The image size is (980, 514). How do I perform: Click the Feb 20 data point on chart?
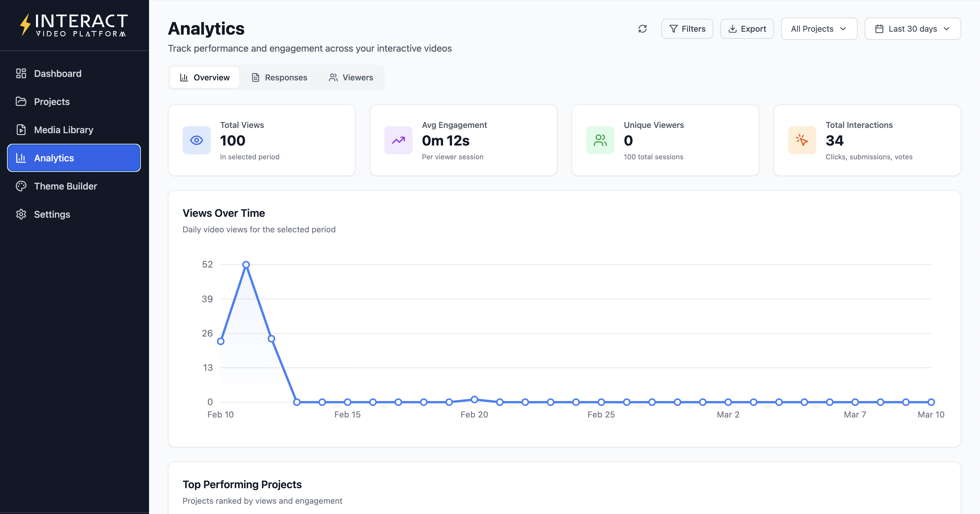click(474, 400)
